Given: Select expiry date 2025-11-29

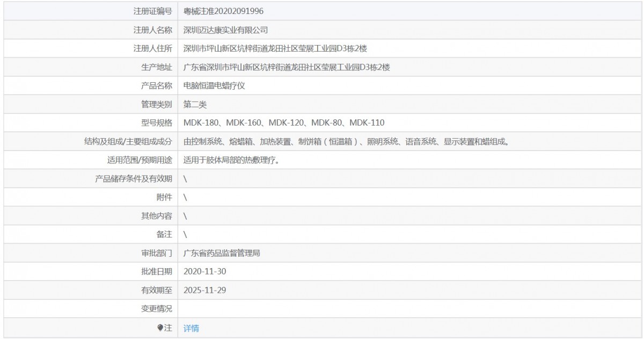Looking at the screenshot, I should point(204,290).
